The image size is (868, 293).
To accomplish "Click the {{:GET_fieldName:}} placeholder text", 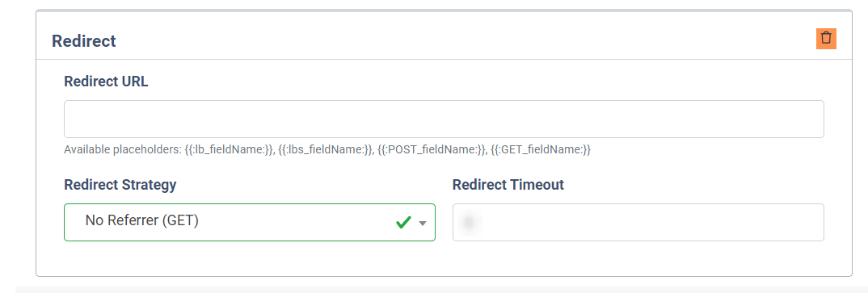I will click(x=541, y=150).
